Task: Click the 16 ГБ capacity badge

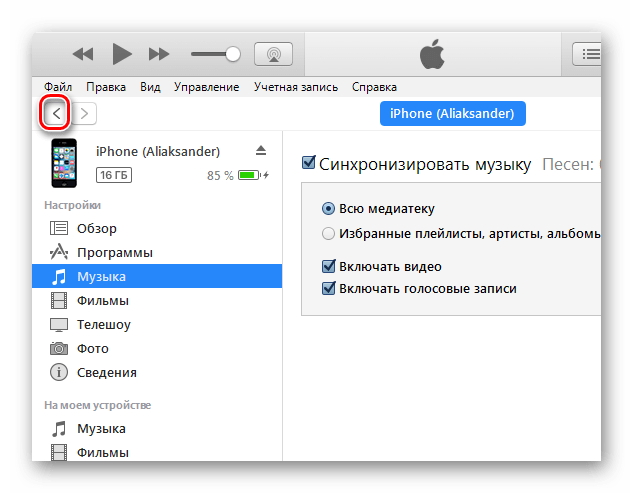Action: (114, 175)
